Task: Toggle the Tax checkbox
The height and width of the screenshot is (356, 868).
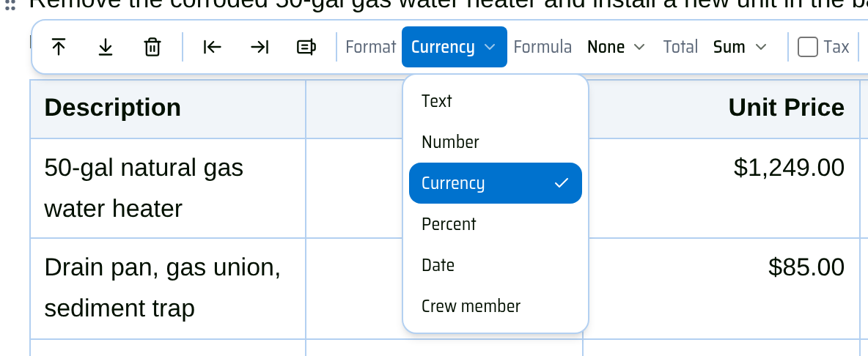Action: [x=808, y=47]
